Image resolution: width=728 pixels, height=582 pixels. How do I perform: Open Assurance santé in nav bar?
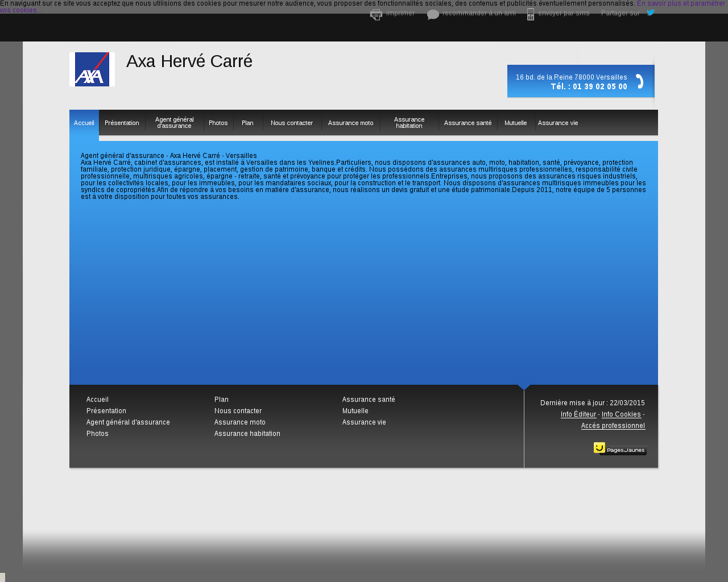click(468, 123)
